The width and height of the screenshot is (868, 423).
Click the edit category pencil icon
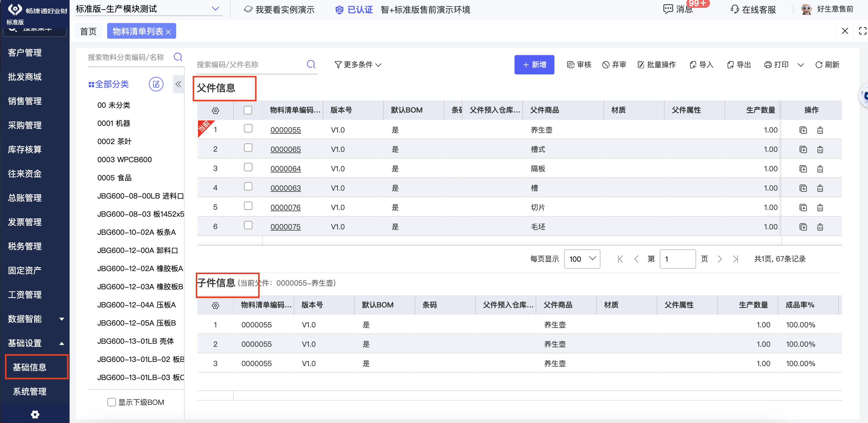pos(156,84)
